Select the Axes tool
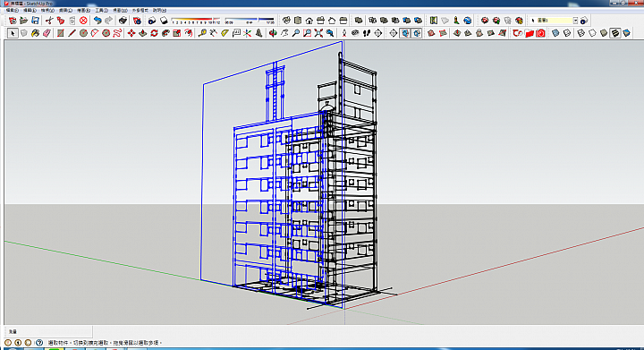 point(247,33)
